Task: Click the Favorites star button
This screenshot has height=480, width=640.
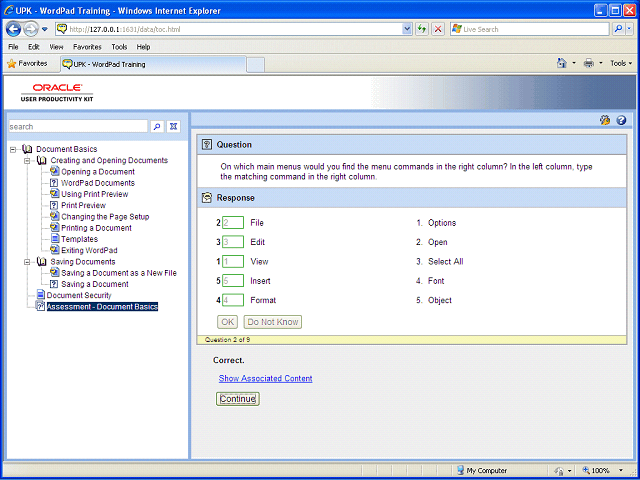Action: coord(27,64)
